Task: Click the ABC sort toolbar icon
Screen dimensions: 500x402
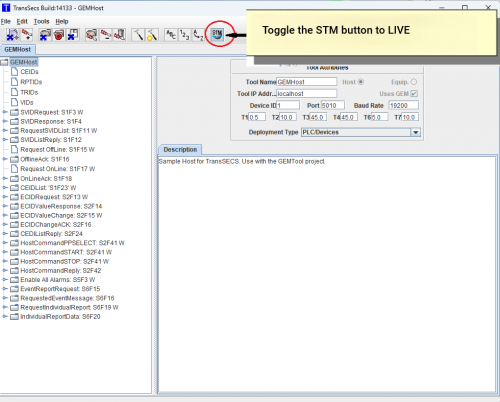Action: tap(171, 35)
